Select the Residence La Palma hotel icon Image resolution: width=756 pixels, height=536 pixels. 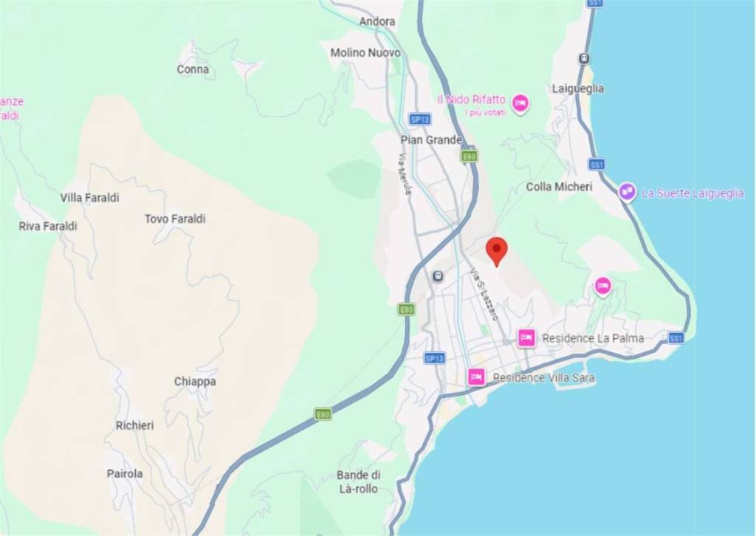coord(526,338)
